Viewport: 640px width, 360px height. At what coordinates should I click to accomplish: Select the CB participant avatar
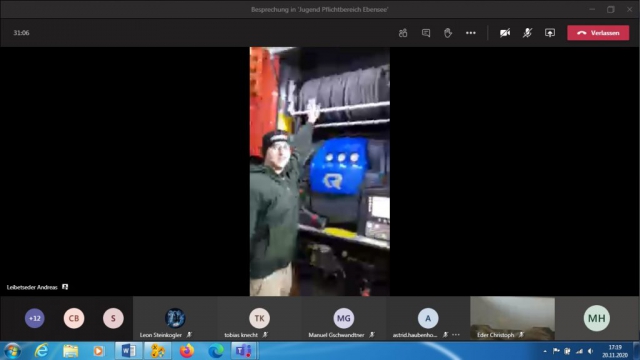click(x=74, y=318)
